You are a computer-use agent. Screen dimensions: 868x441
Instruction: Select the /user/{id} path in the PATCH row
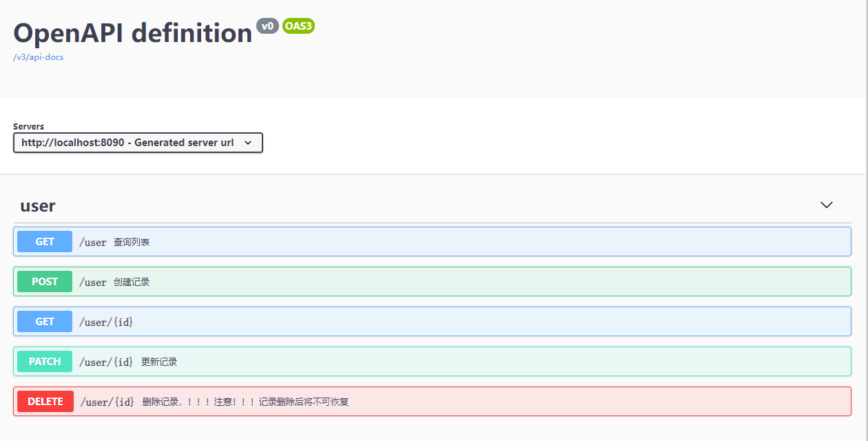(106, 362)
